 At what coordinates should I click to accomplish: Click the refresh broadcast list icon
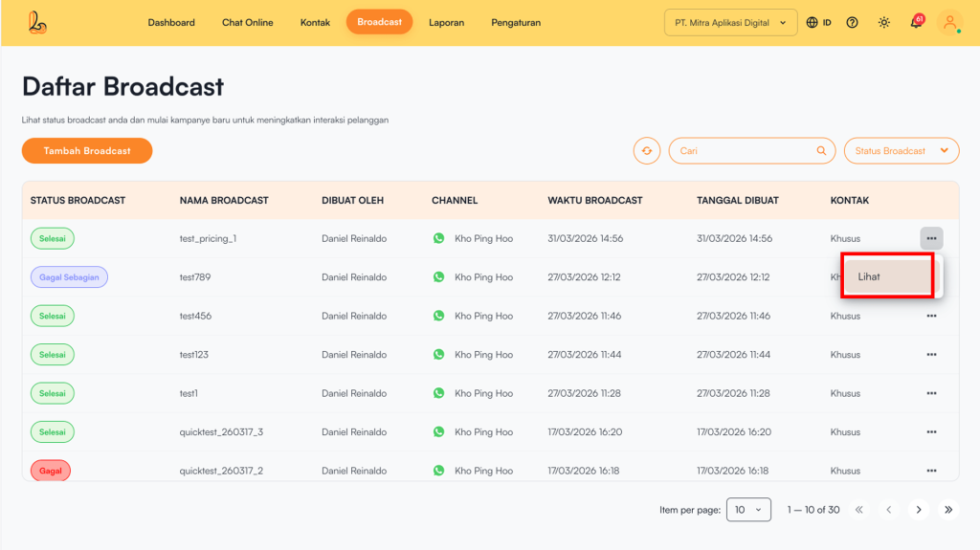coord(647,151)
